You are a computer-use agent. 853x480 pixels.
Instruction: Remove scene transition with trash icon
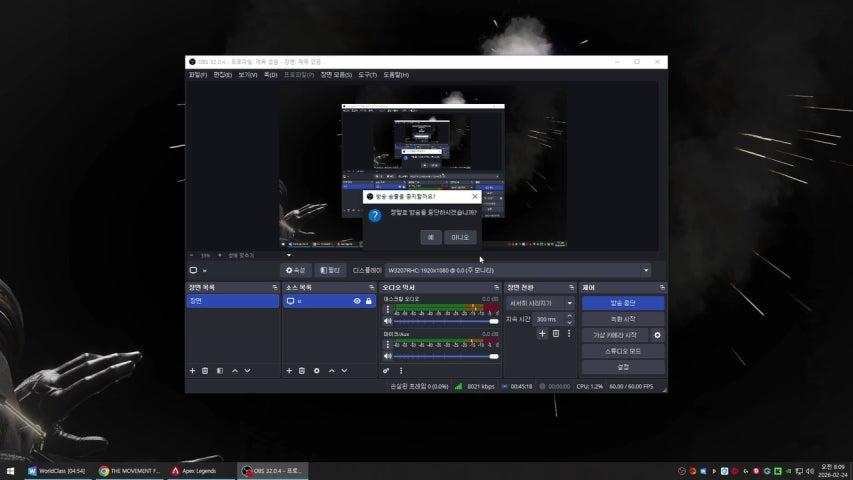point(556,333)
